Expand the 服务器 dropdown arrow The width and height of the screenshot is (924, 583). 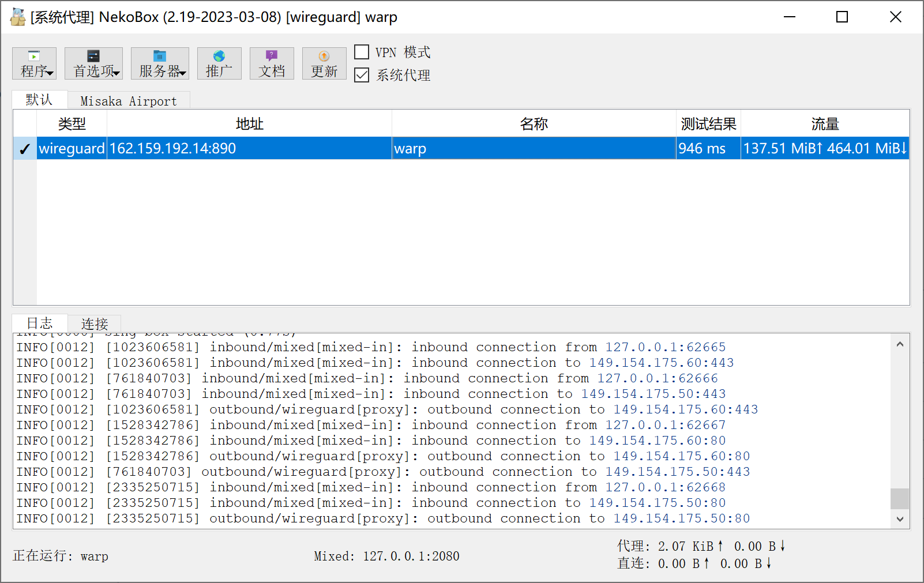[x=183, y=73]
